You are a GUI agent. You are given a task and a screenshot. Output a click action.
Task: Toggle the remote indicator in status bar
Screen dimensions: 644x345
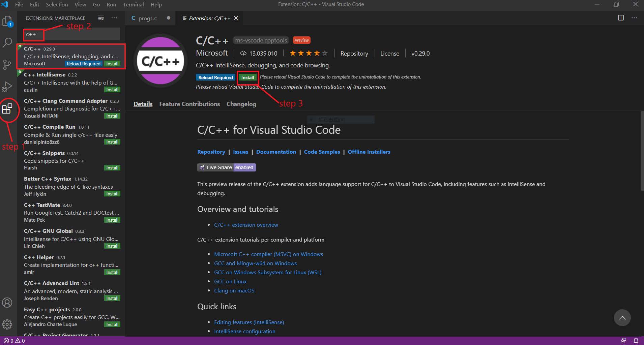622,341
